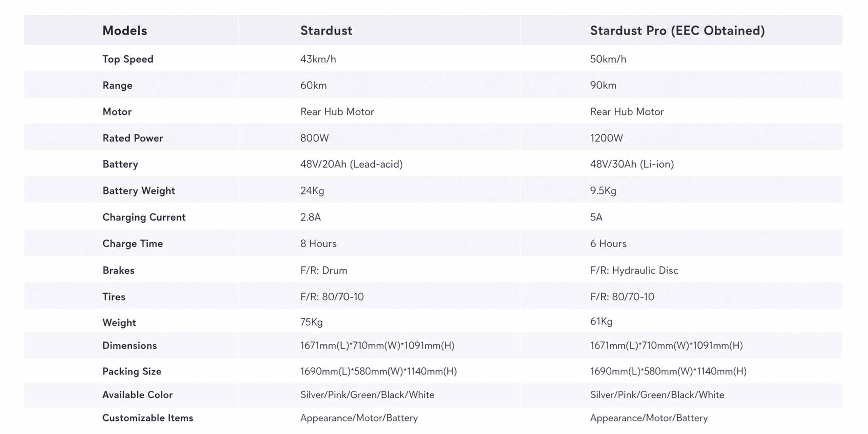This screenshot has height=434, width=868.
Task: Click the 1200W rated power value
Action: (606, 138)
